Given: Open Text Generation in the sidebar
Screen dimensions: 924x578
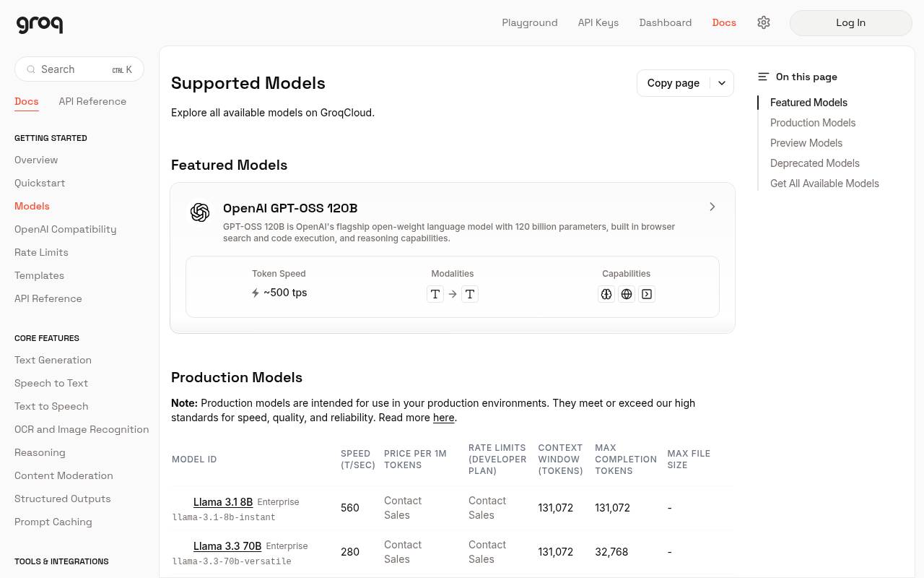Looking at the screenshot, I should (x=53, y=360).
